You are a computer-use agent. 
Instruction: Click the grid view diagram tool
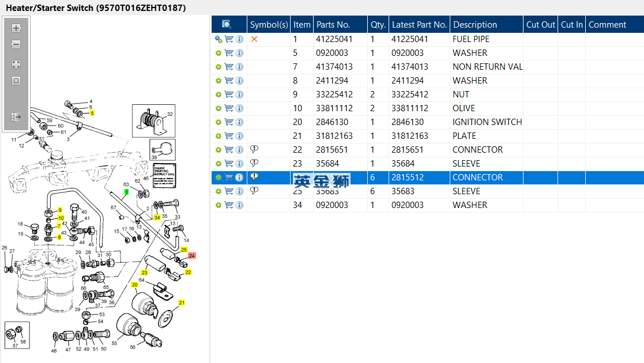click(16, 65)
